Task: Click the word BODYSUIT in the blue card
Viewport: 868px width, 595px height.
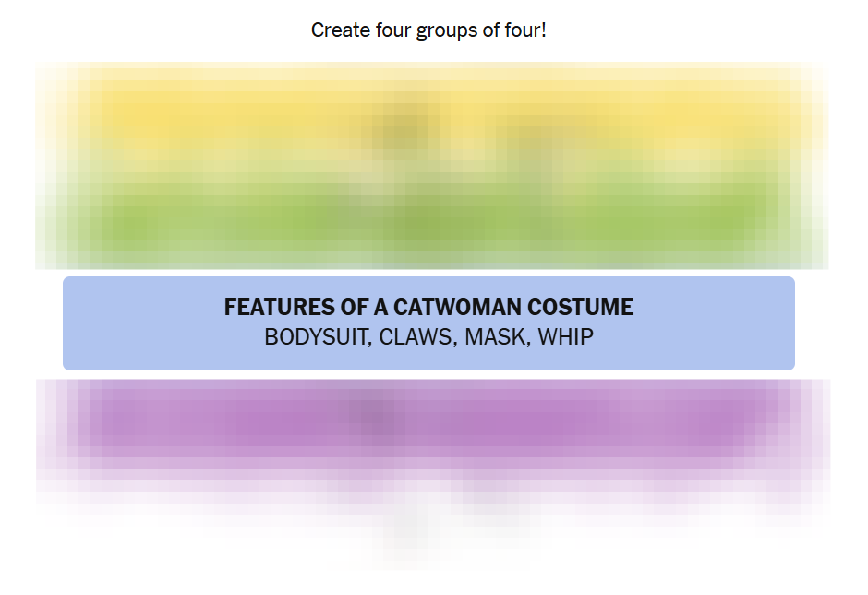Action: click(314, 337)
